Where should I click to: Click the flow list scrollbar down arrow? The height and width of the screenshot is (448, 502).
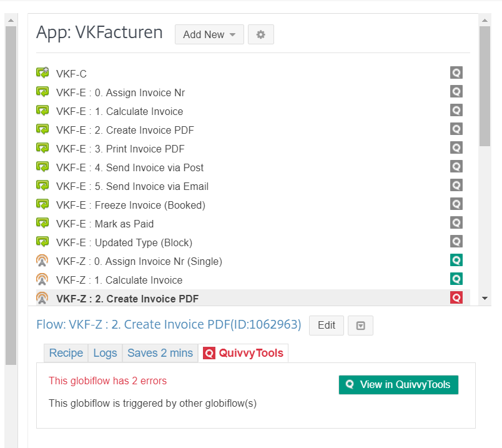pyautogui.click(x=485, y=298)
